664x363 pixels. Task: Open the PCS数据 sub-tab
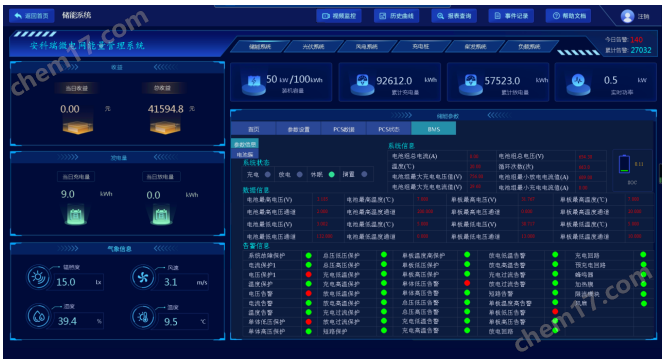(343, 129)
